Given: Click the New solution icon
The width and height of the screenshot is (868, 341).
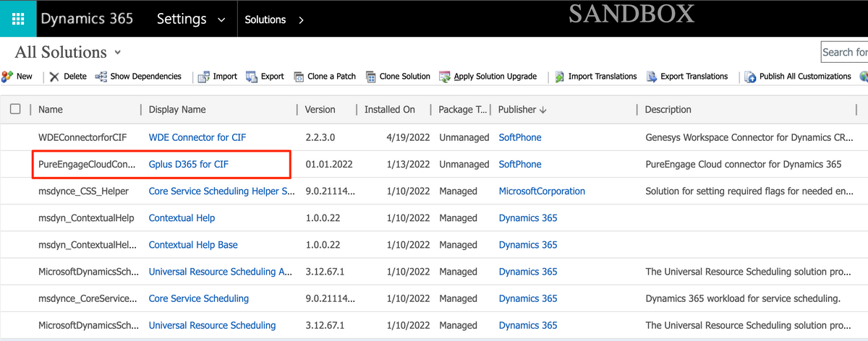Looking at the screenshot, I should click(7, 77).
